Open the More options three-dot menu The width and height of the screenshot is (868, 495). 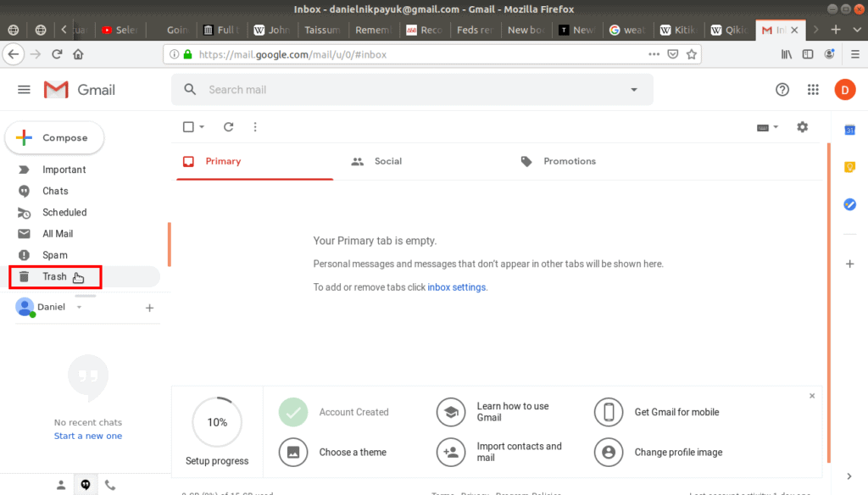pyautogui.click(x=255, y=127)
